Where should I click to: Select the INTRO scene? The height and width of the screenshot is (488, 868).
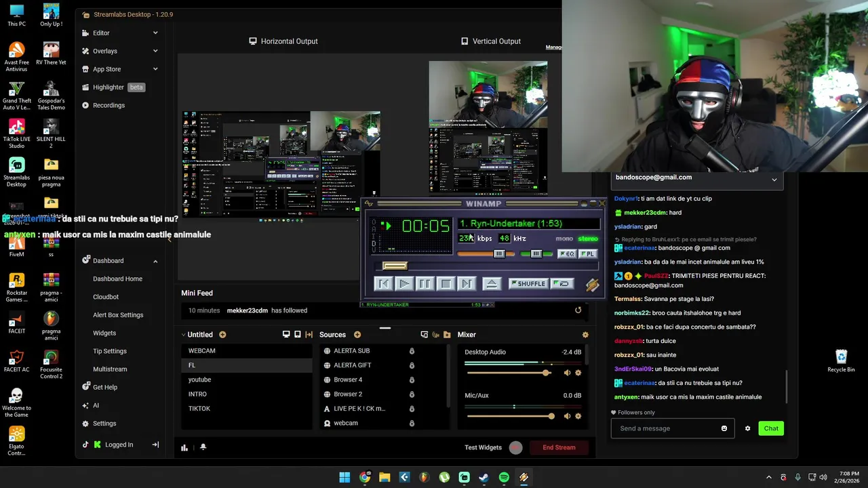click(x=247, y=394)
